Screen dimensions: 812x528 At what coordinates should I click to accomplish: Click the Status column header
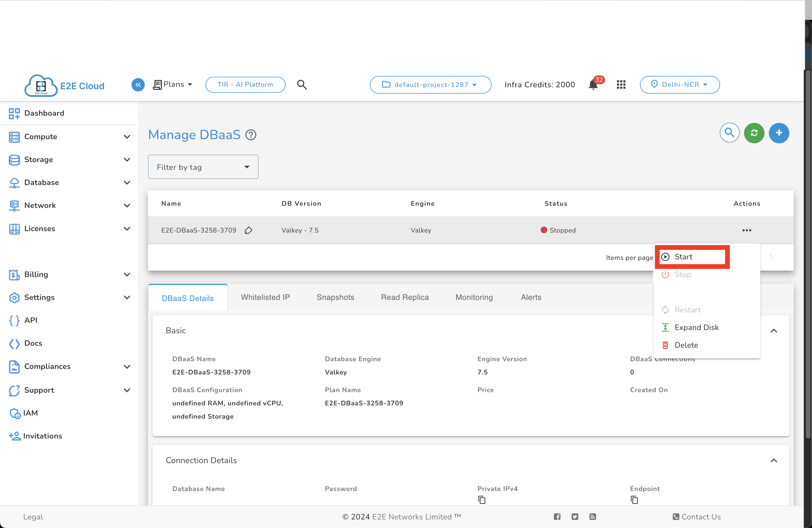556,204
